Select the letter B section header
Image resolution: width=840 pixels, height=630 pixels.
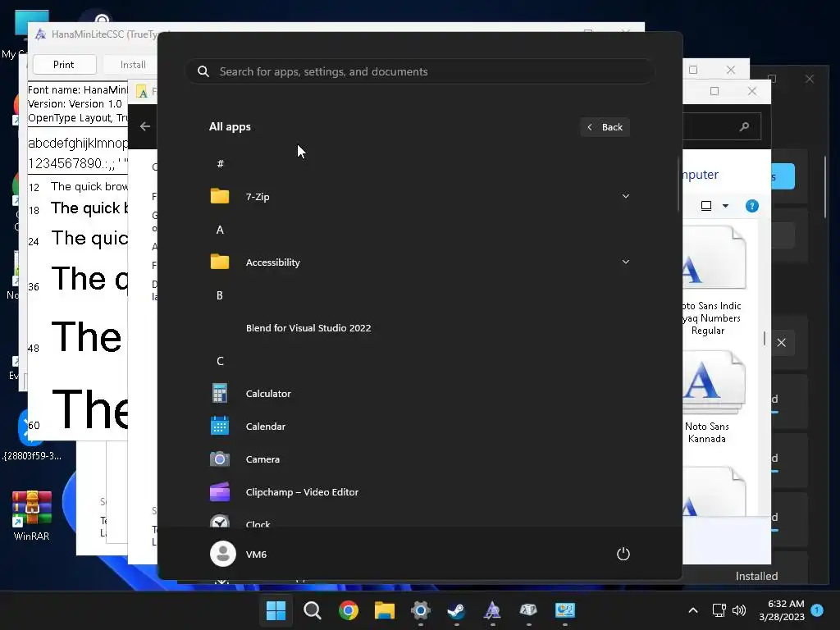pos(220,295)
